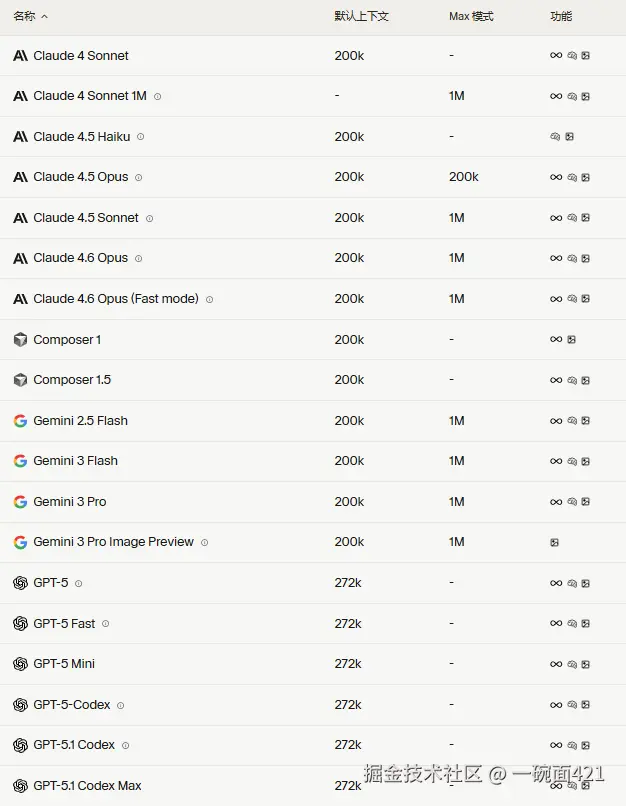Click the info icon next to Claude 4.5 Haiku
626x806 pixels.
(x=141, y=137)
